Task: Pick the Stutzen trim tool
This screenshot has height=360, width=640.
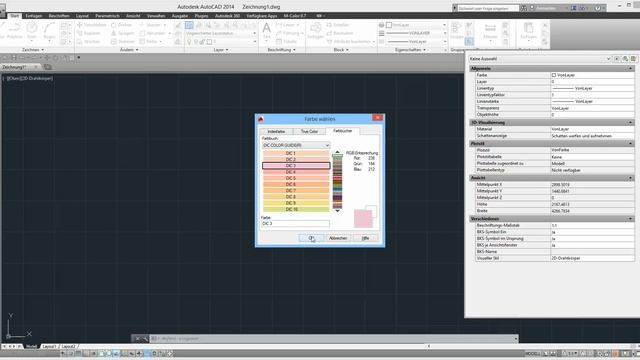Action: click(x=151, y=25)
